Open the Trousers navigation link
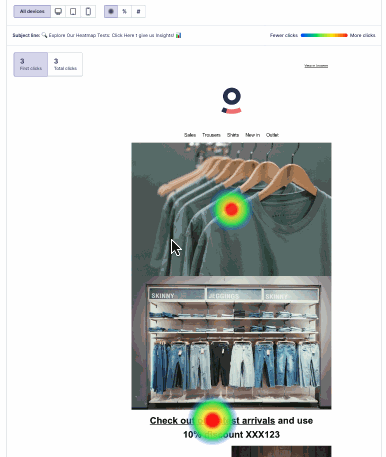This screenshot has height=457, width=386. [x=211, y=135]
